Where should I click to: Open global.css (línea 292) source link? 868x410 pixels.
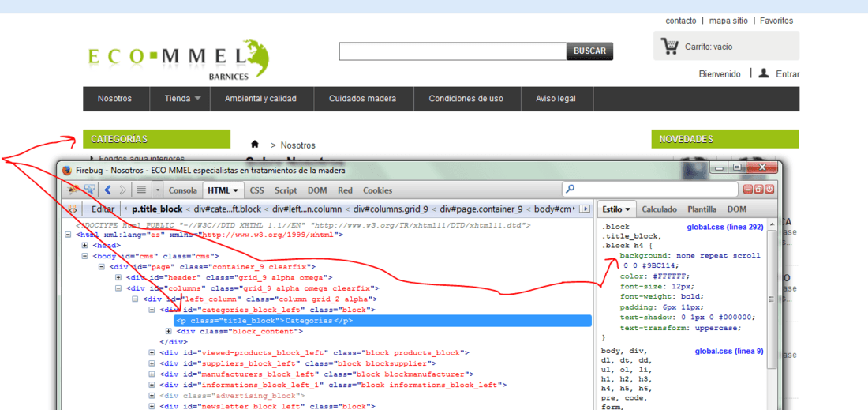[x=725, y=228]
